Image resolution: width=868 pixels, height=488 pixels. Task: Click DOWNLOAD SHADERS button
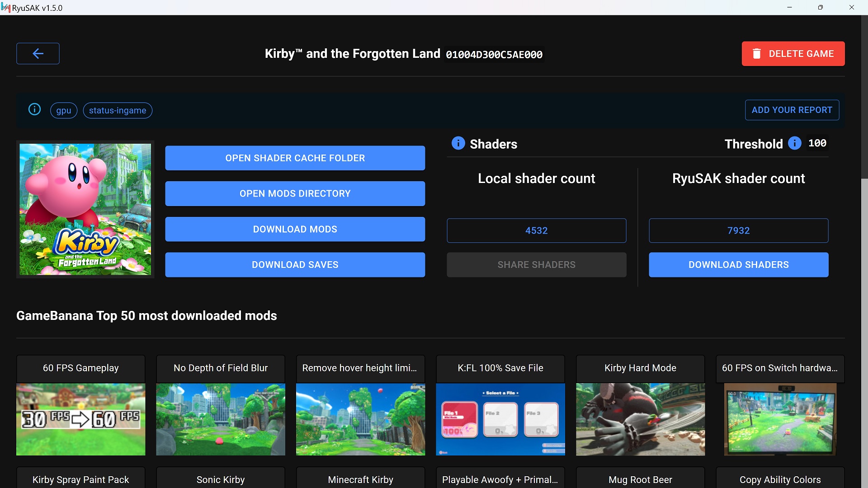739,264
